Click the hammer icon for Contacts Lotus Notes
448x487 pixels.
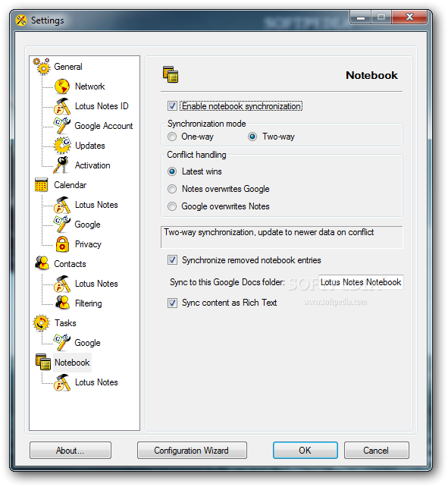pos(62,284)
